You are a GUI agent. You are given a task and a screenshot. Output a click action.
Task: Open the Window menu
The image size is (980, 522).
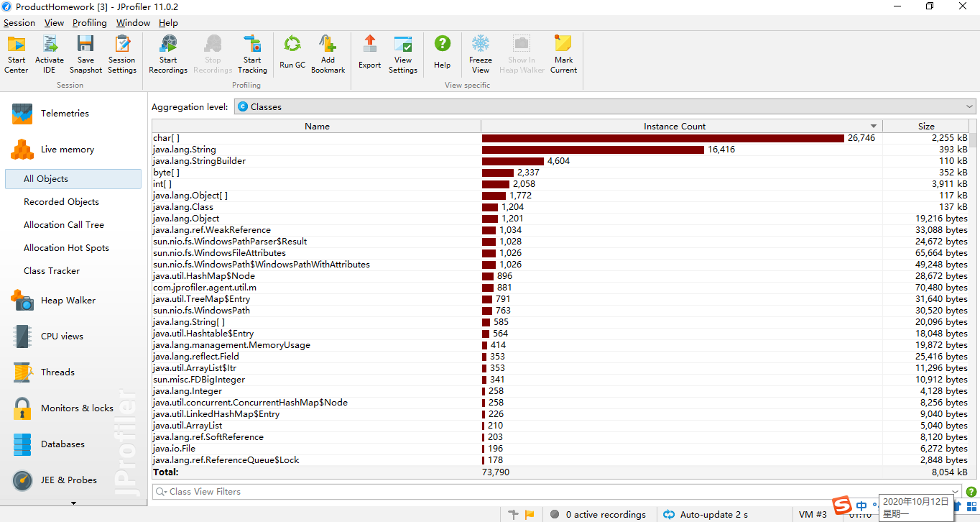[x=134, y=23]
